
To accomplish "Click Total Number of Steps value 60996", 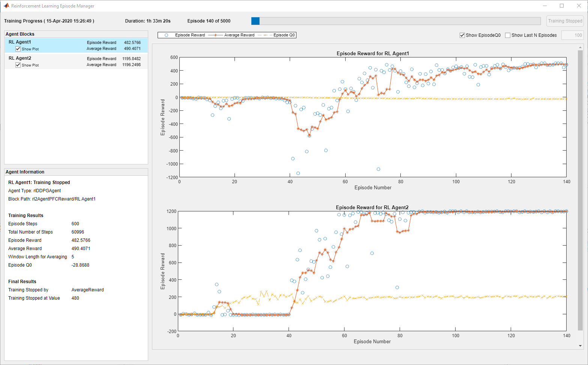I will (78, 232).
